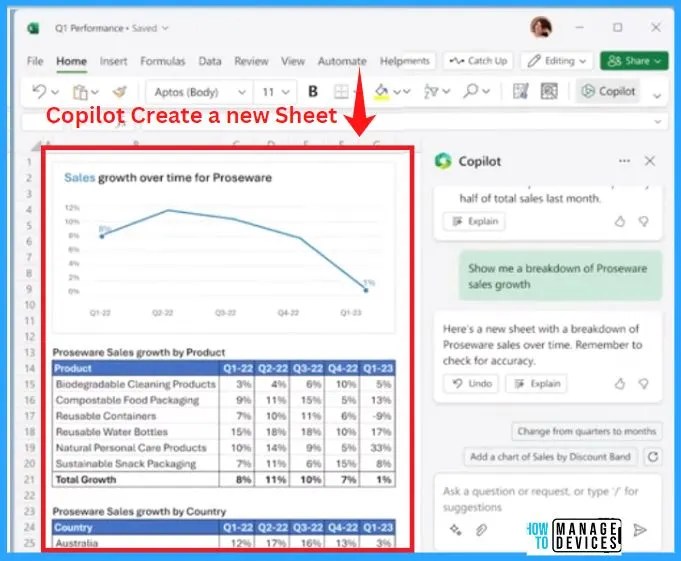
Task: Expand the formula bar chevron
Action: 658,122
